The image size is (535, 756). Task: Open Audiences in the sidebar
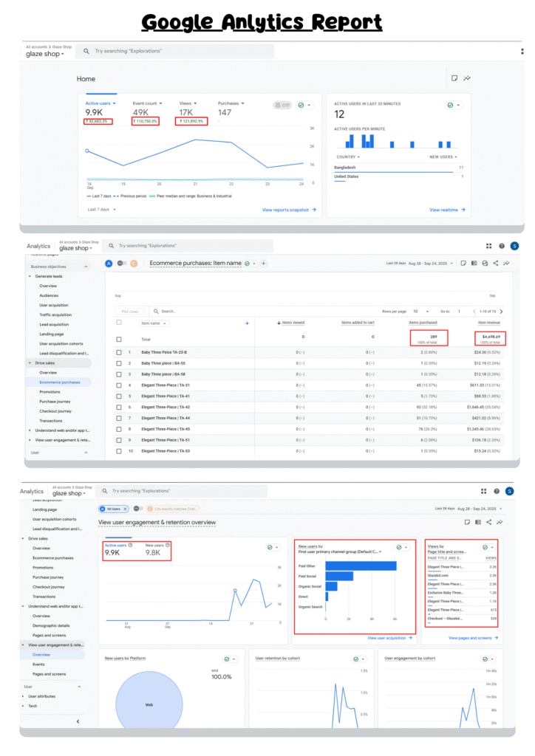pyautogui.click(x=50, y=295)
